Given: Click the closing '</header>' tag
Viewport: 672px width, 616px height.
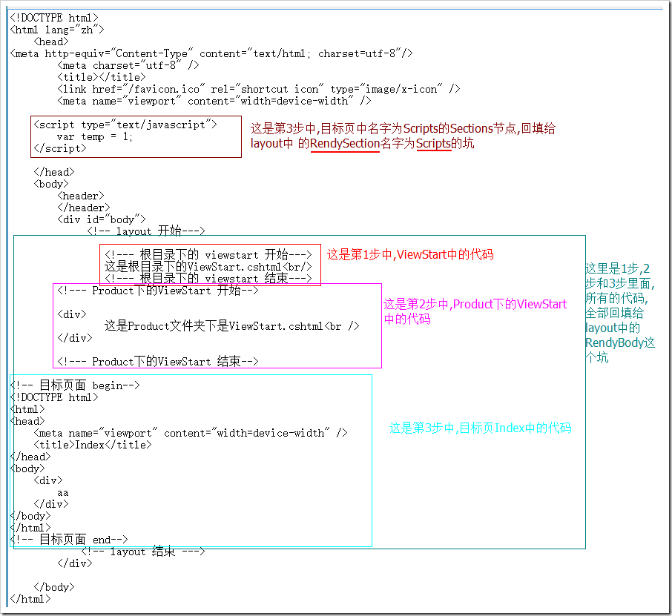Looking at the screenshot, I should (84, 208).
